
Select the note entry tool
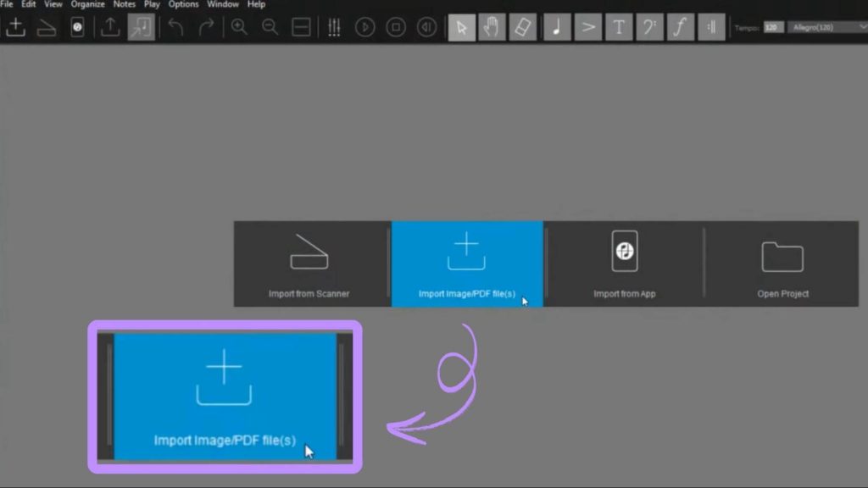point(555,27)
